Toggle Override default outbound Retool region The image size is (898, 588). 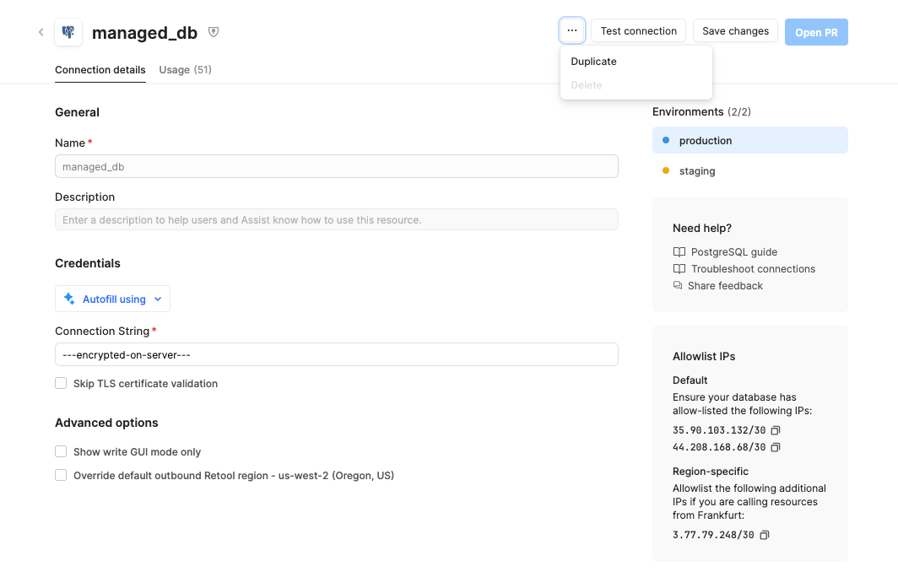[x=61, y=475]
